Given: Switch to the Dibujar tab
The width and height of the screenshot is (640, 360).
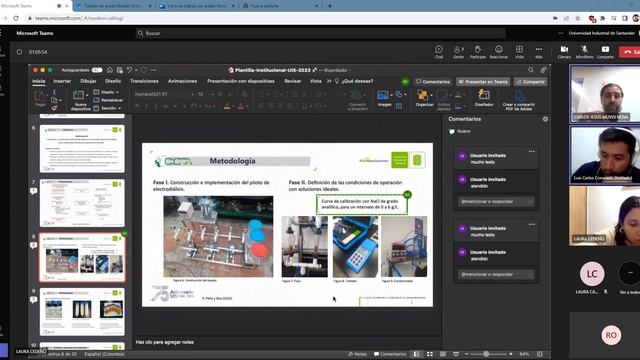Looking at the screenshot, I should (x=88, y=81).
